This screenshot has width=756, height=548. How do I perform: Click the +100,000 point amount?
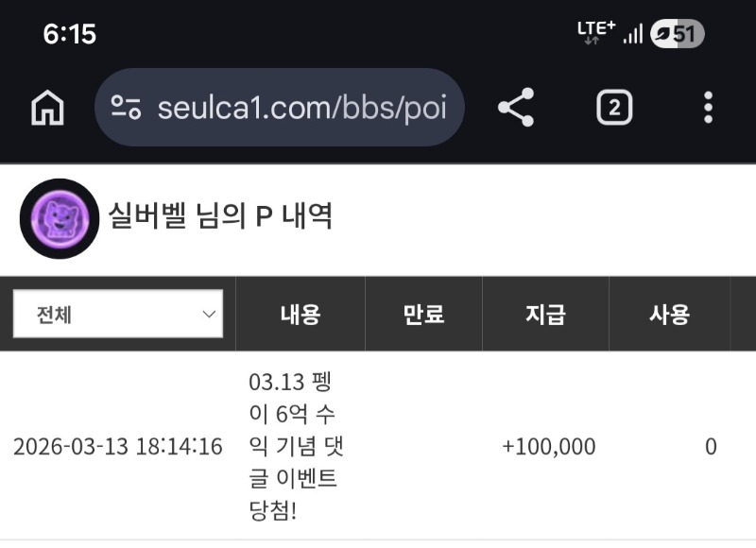[548, 447]
